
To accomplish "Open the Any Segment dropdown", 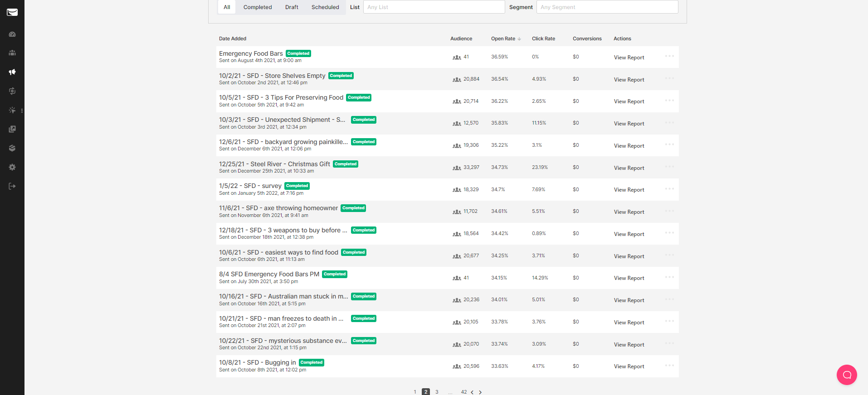I will [607, 7].
